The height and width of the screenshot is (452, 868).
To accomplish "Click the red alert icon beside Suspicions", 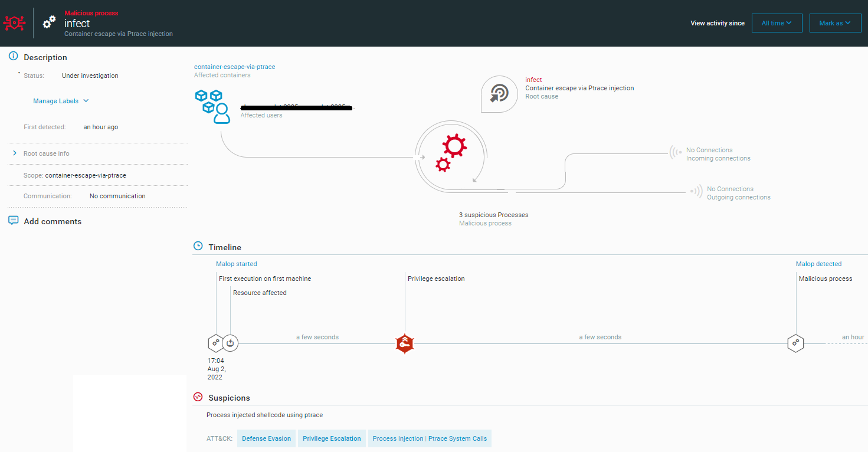I will pos(198,397).
